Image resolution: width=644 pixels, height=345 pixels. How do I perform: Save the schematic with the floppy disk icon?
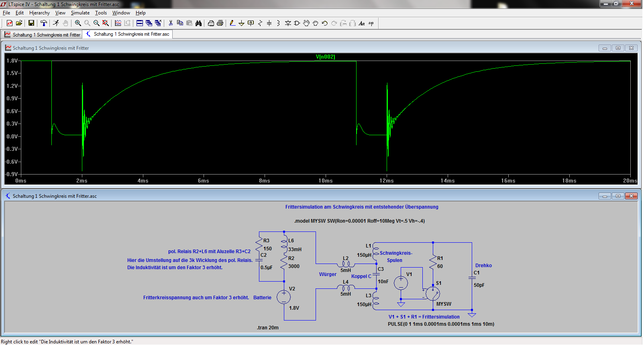[x=31, y=23]
